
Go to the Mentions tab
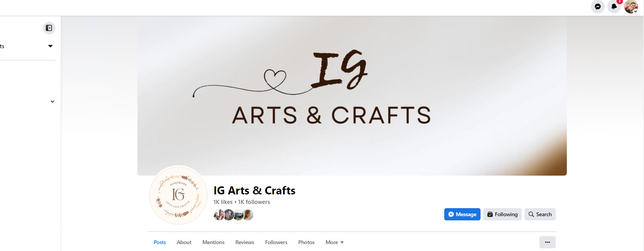[214, 242]
